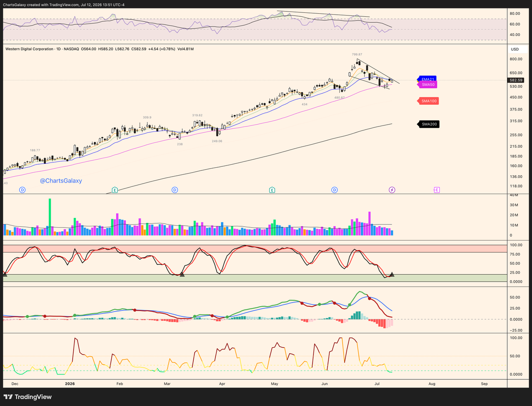This screenshot has height=406, width=532.
Task: Click the Aug label on time axis
Action: click(433, 383)
